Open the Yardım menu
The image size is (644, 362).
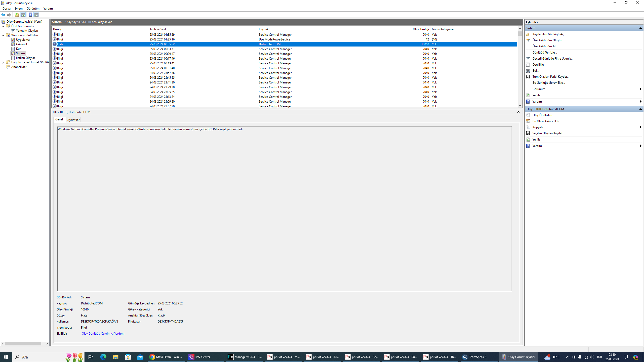pos(48,9)
